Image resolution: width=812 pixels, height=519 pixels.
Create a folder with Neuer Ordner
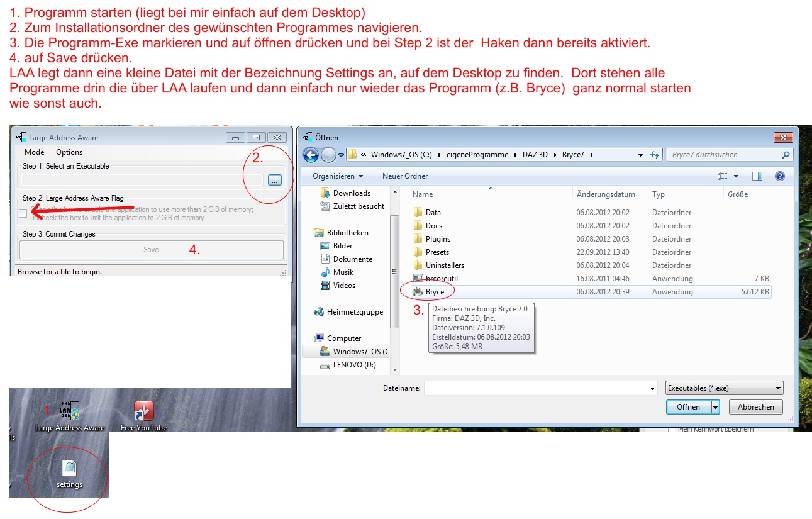pyautogui.click(x=405, y=176)
